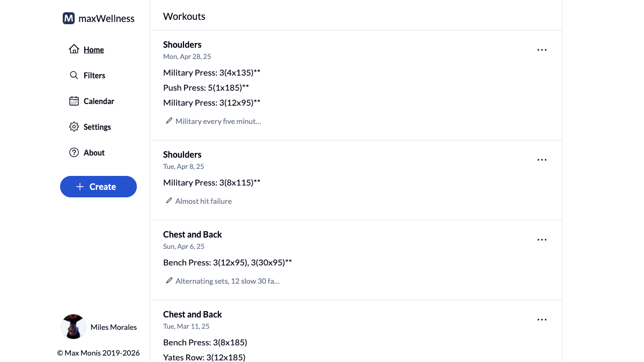The image size is (644, 362).
Task: Click the edit pencil beside 'Military every five minut…'
Action: point(169,120)
